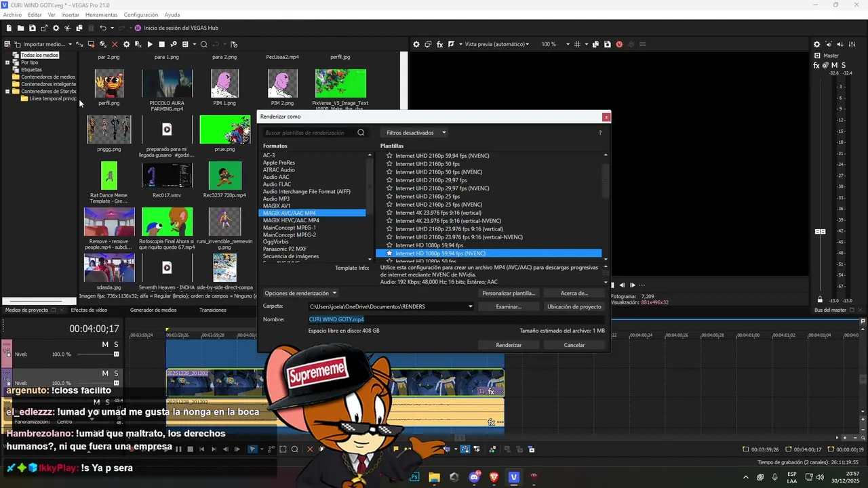Solo the Master bus
This screenshot has height=488, width=868.
tap(843, 66)
